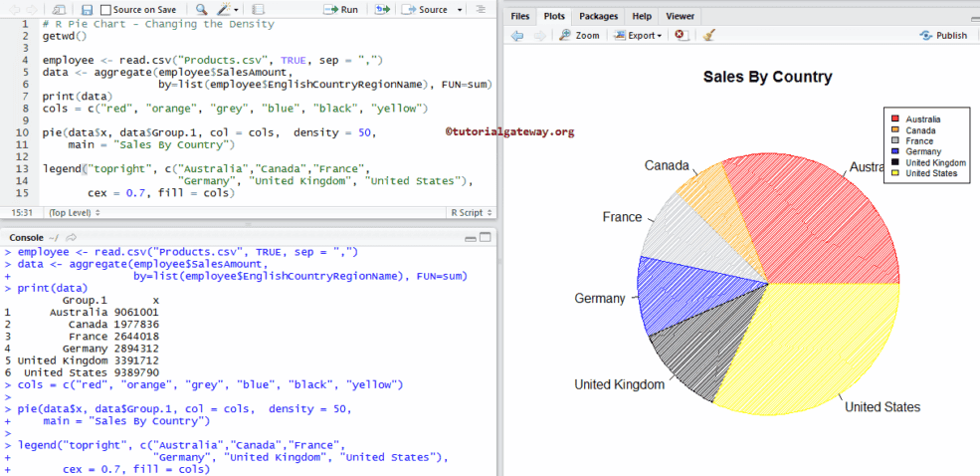Clear all plots with the broom icon

click(708, 35)
